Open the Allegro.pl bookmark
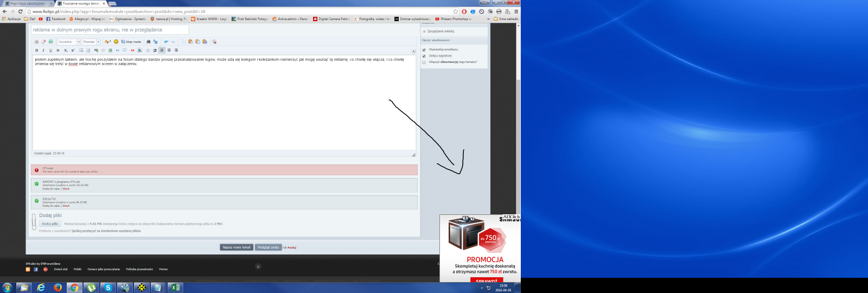 [x=87, y=19]
